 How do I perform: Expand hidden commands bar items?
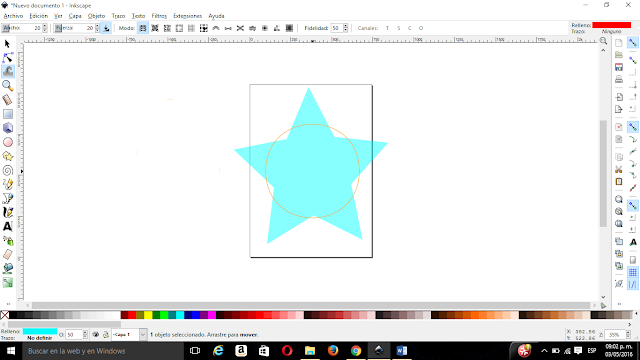pyautogui.click(x=619, y=304)
